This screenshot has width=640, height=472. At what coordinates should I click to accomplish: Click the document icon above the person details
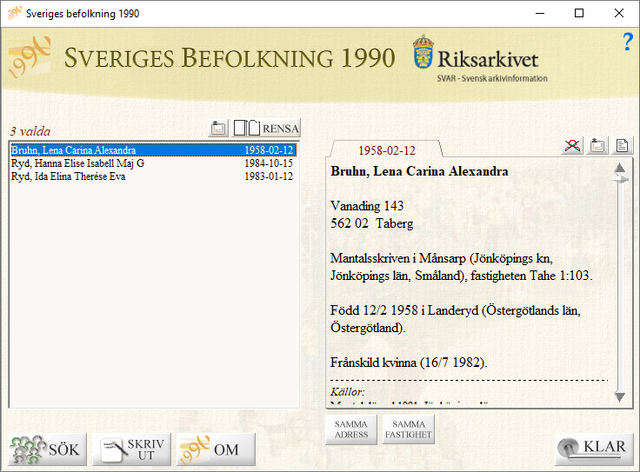coord(622,145)
